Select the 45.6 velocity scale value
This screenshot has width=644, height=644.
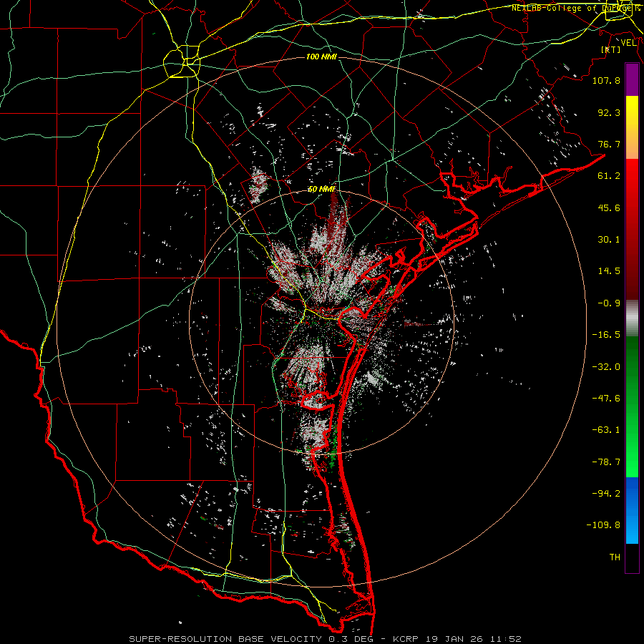tap(609, 208)
